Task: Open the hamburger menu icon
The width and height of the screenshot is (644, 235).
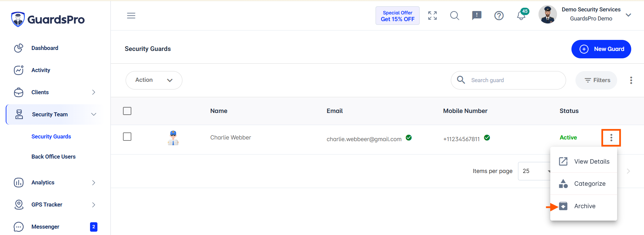Action: [131, 15]
